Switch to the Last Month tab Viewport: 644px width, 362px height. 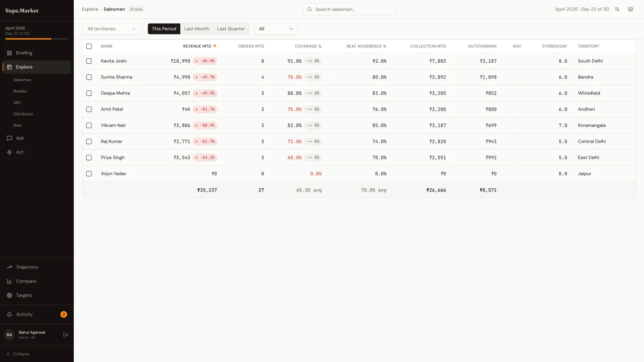tap(196, 29)
